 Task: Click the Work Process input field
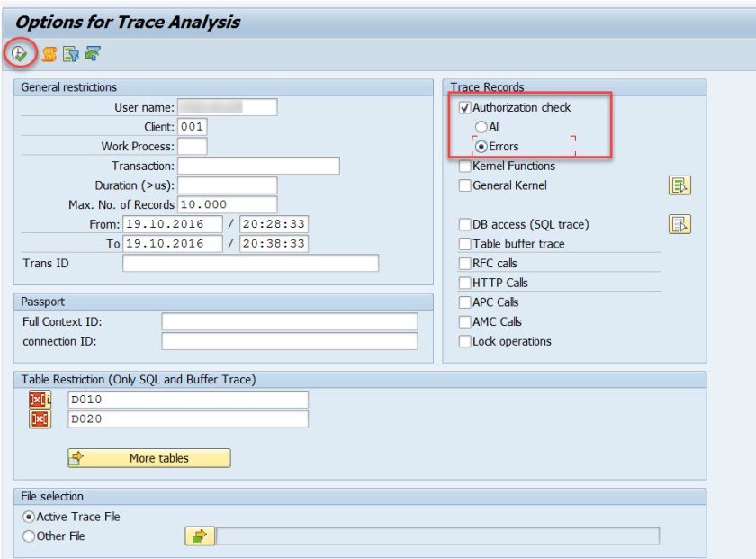point(192,146)
